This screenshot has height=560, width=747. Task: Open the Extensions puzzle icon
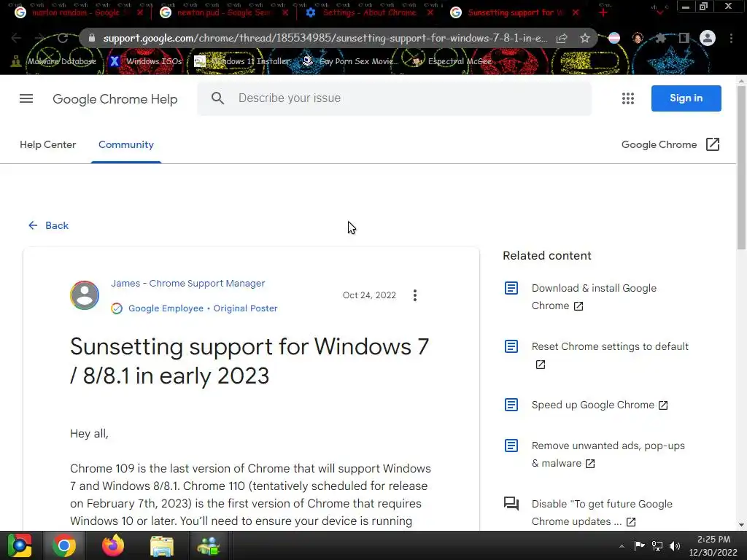pyautogui.click(x=661, y=38)
